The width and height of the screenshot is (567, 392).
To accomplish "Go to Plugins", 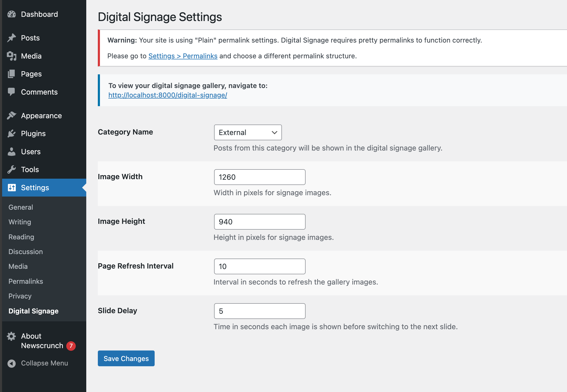I will click(44, 133).
